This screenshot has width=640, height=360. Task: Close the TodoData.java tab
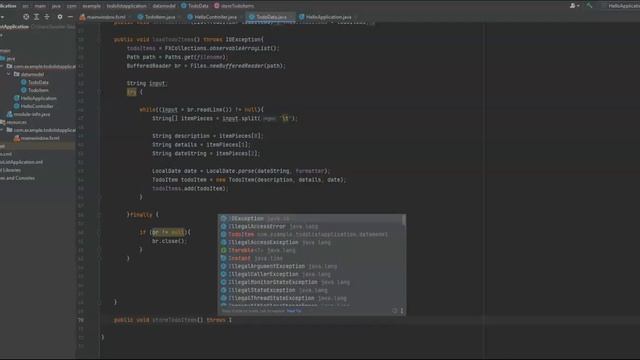click(291, 17)
